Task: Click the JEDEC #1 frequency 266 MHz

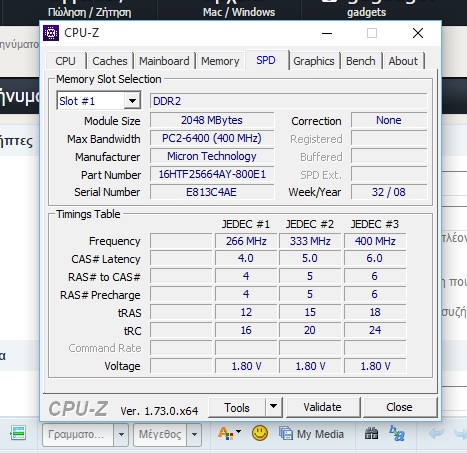Action: [x=246, y=241]
